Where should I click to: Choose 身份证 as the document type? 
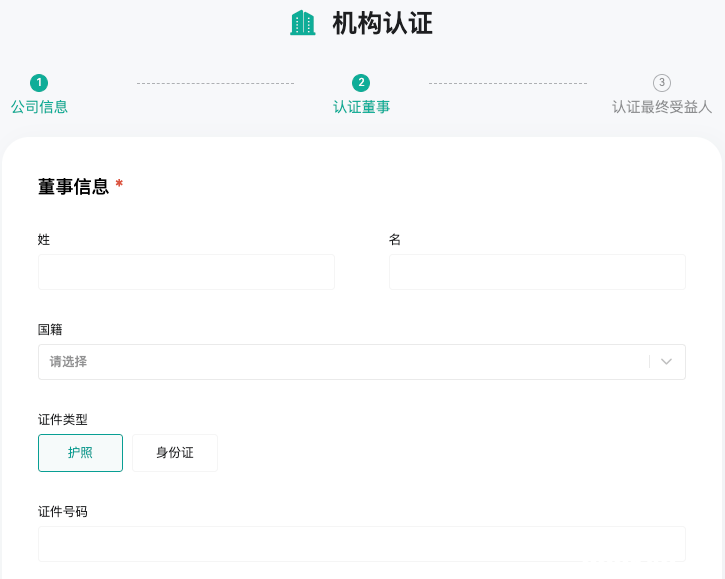(175, 453)
